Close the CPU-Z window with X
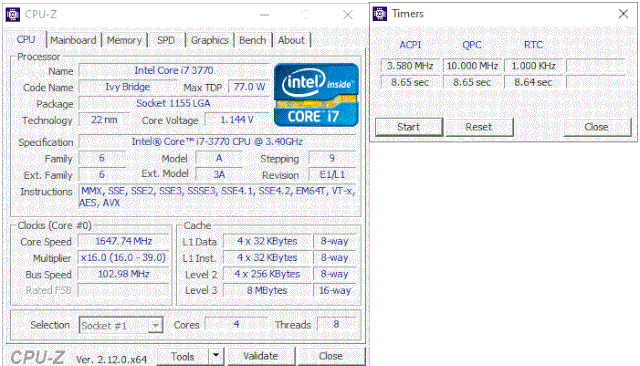The image size is (640, 366). point(348,15)
